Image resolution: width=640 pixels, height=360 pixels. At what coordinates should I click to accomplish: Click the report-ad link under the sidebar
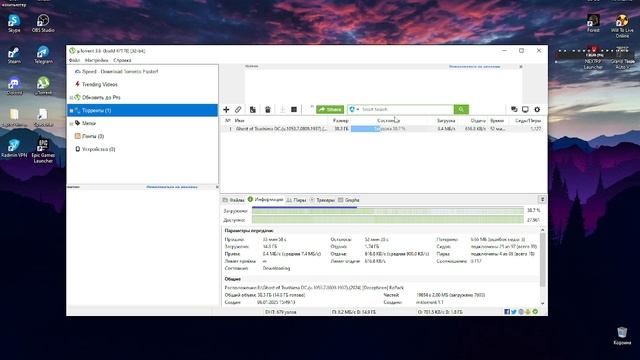(172, 187)
